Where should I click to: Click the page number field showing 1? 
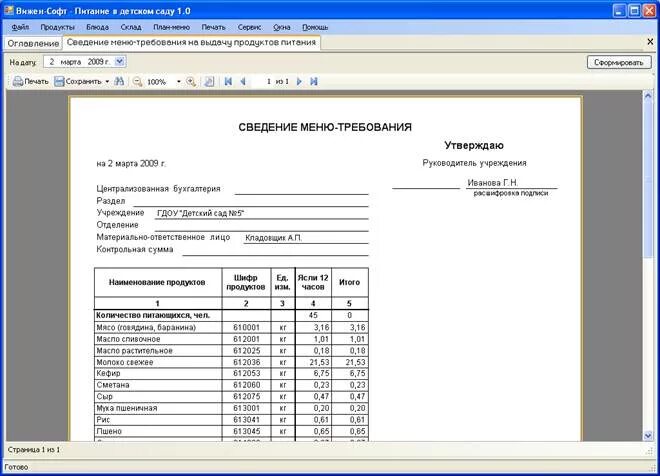262,81
